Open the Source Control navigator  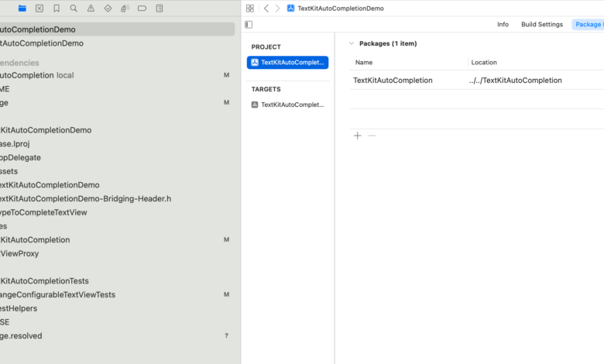coord(39,9)
